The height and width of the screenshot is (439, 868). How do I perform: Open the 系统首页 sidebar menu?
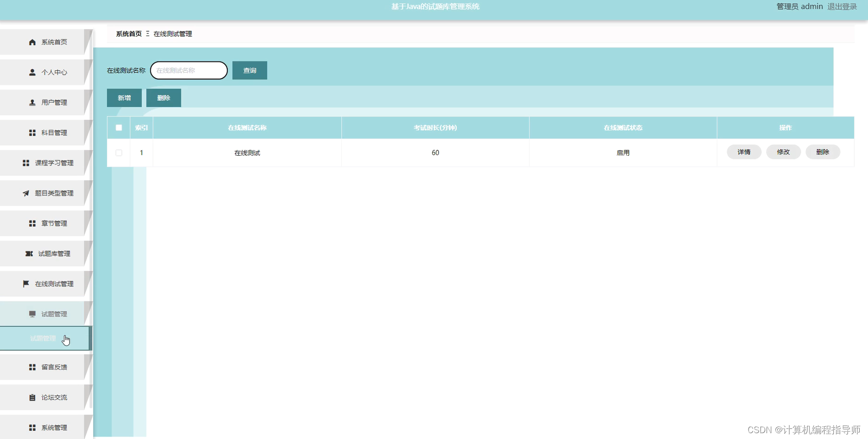46,42
